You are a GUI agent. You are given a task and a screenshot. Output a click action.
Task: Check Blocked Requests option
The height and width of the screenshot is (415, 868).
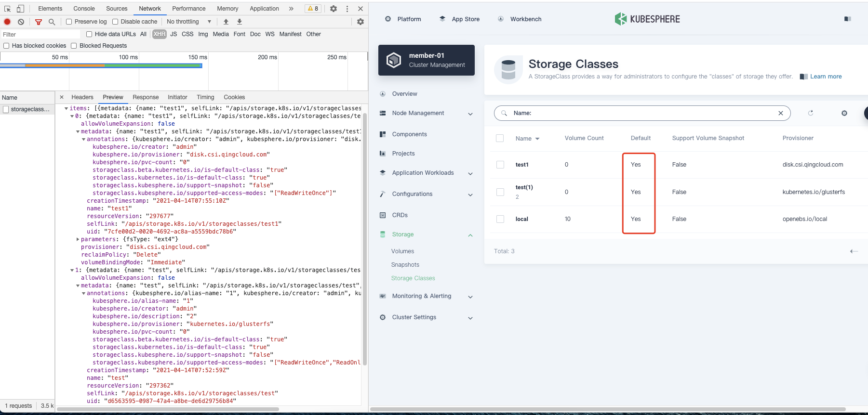(x=74, y=46)
